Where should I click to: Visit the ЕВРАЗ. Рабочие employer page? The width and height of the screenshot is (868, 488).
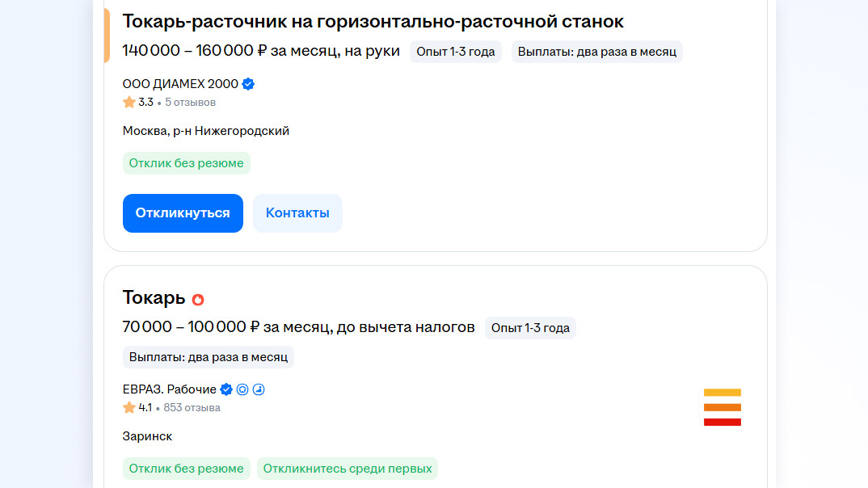point(170,389)
